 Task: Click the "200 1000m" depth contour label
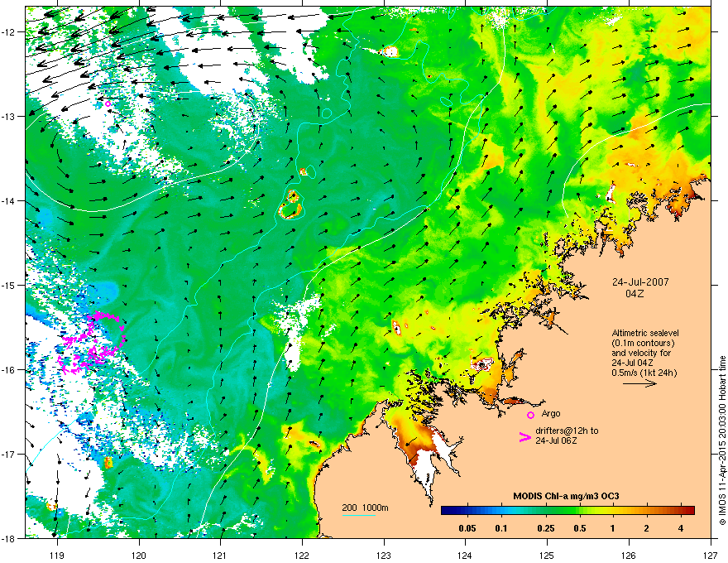click(365, 508)
